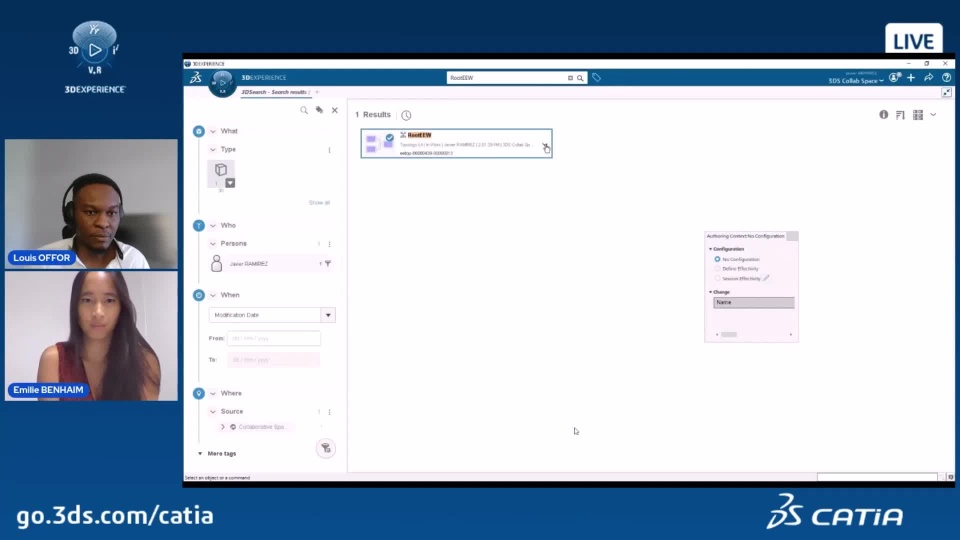Click the filter funnel next to Javier RAMIREZ
Image resolution: width=960 pixels, height=540 pixels.
(328, 264)
